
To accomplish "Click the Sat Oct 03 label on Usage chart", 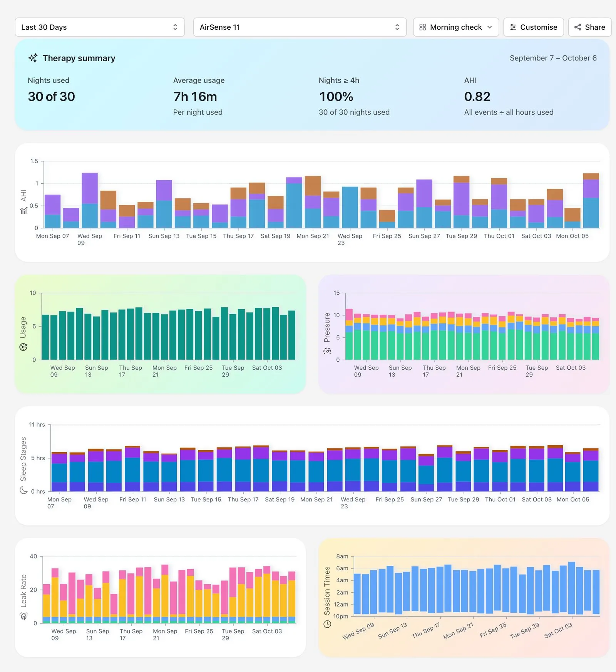I will click(x=267, y=368).
